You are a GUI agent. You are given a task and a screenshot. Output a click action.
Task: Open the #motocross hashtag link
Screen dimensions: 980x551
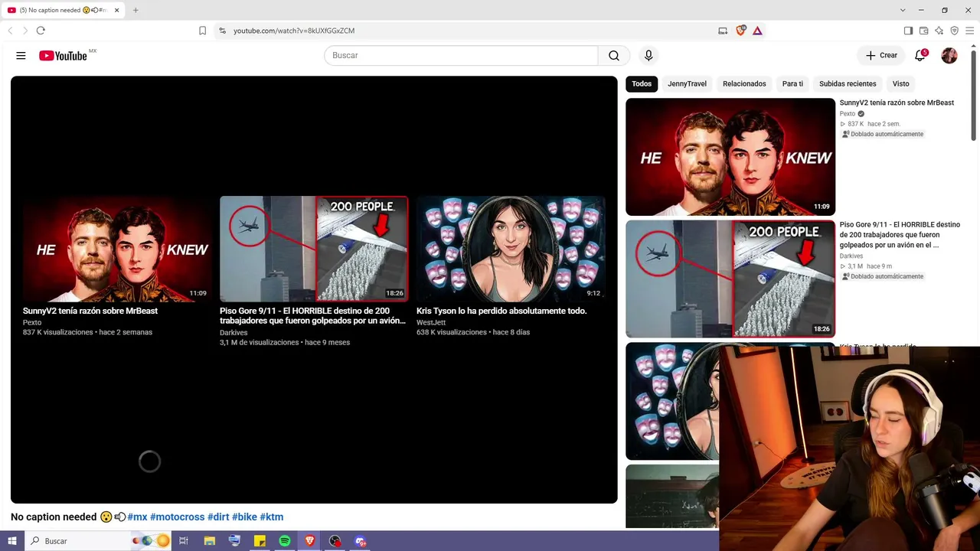(177, 517)
